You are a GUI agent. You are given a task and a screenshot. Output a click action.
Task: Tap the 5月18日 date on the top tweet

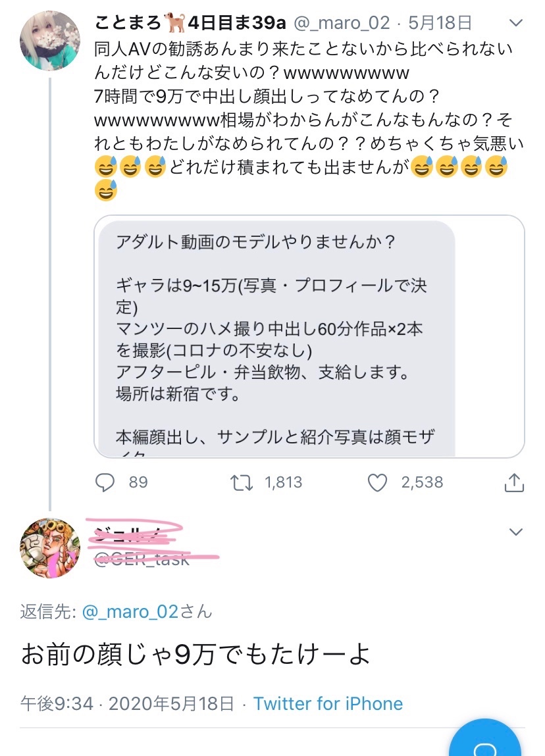(x=440, y=22)
